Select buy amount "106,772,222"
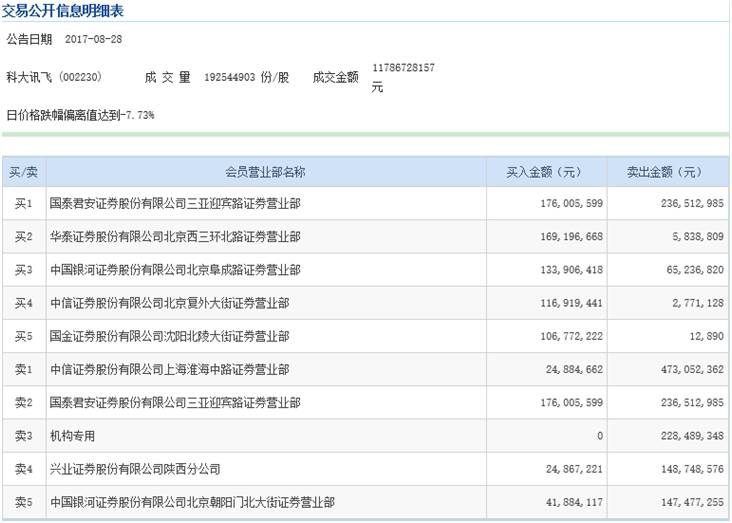The width and height of the screenshot is (732, 523). pyautogui.click(x=571, y=336)
